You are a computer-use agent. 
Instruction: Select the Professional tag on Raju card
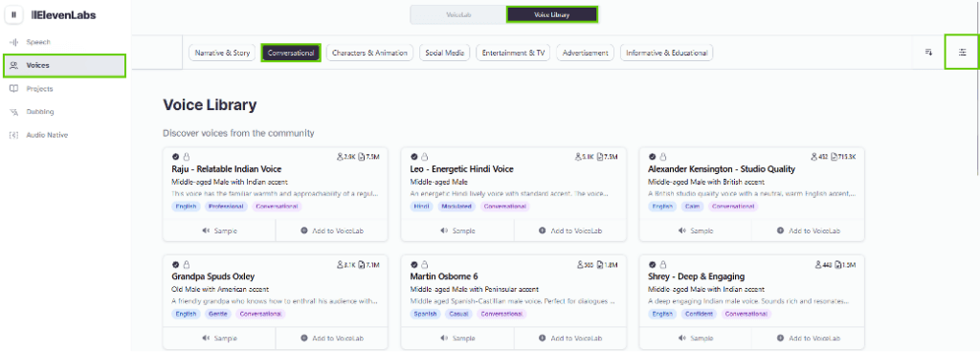226,206
